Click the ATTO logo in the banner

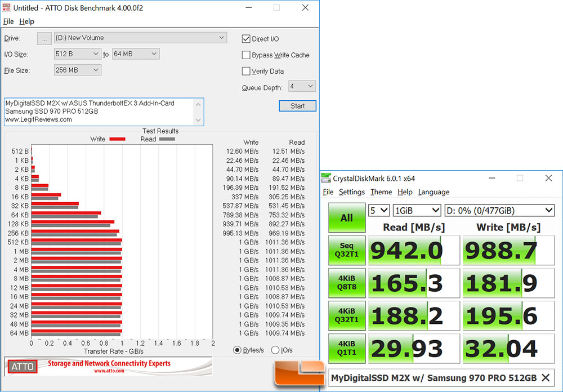pos(23,367)
